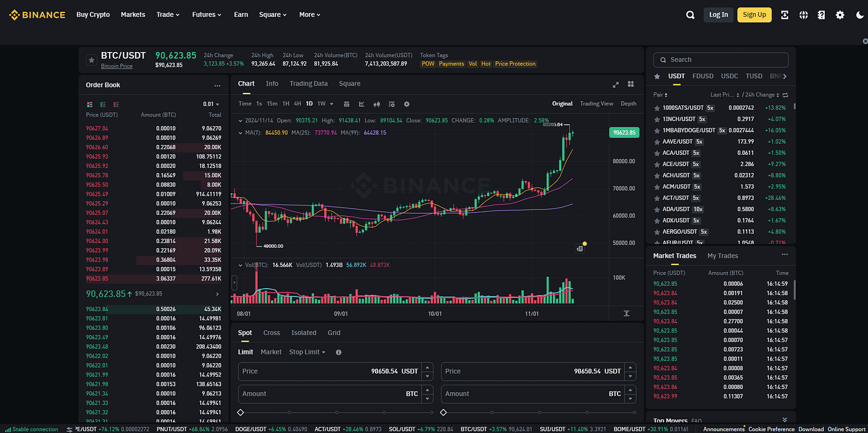Open the header search icon
Screen dimensions: 868x433
click(x=690, y=15)
